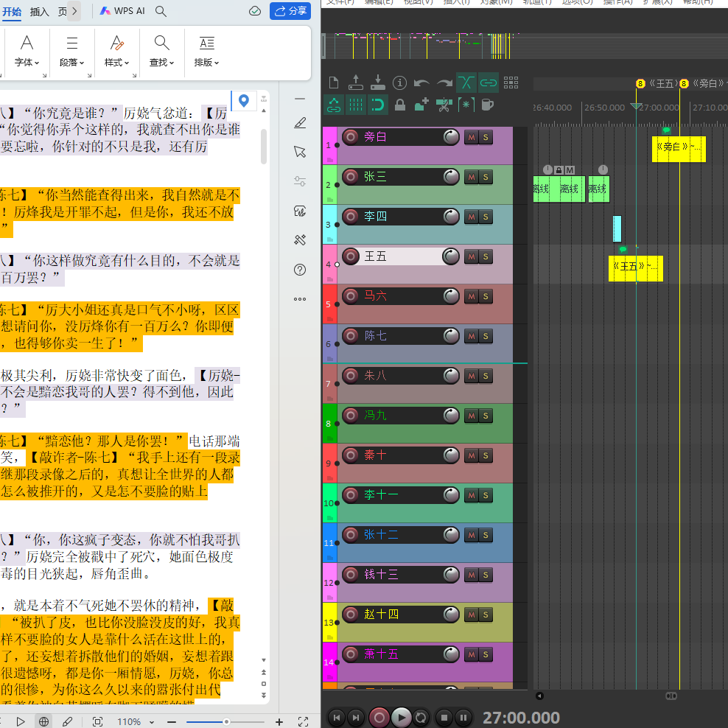Toggle the snap magnet icon
The image size is (728, 728).
point(377,105)
